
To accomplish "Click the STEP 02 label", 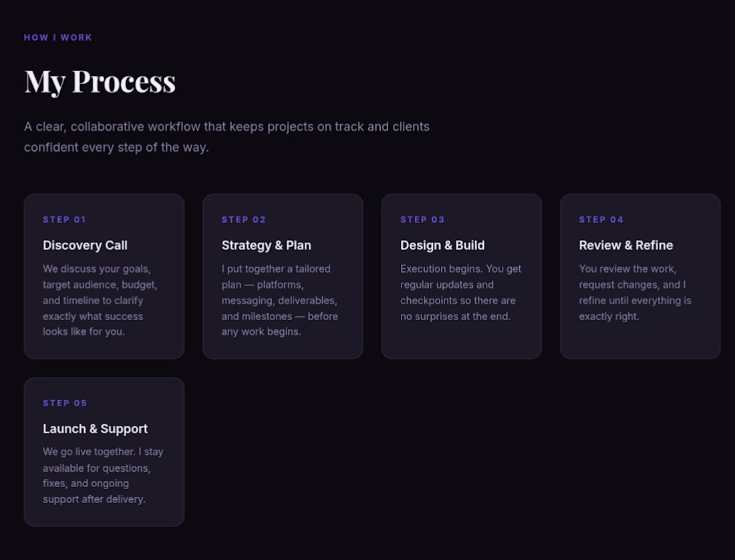I will tap(243, 220).
